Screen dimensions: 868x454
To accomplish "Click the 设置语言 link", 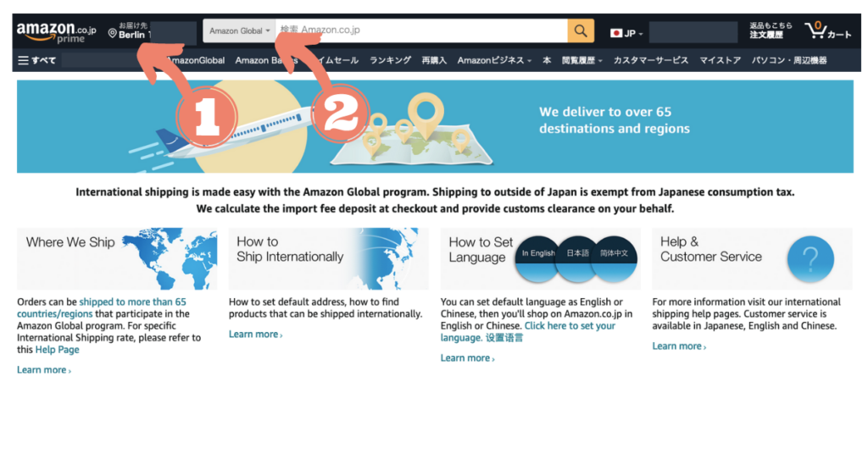I will pyautogui.click(x=504, y=338).
